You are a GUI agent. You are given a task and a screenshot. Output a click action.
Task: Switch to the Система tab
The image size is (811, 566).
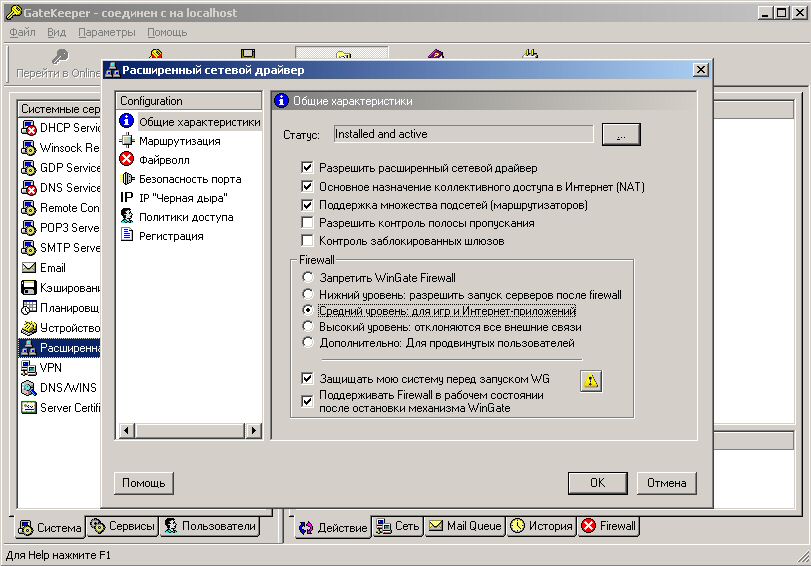click(x=50, y=527)
